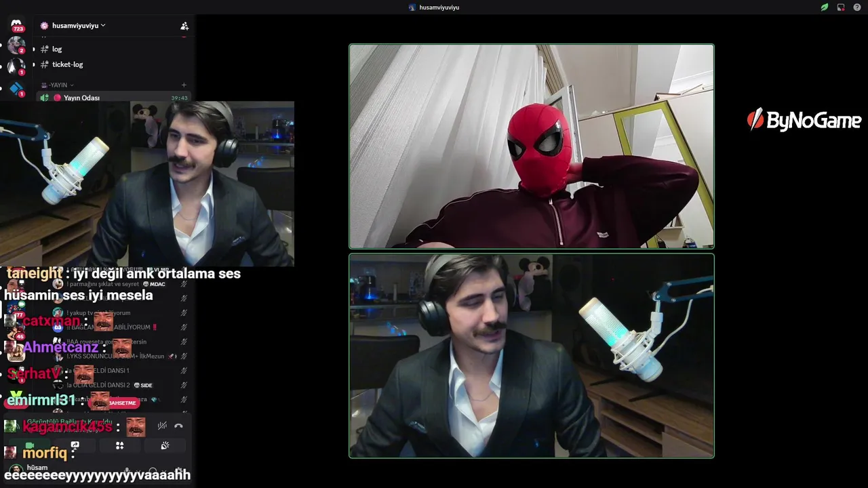
Task: Open the inbox icon in title bar
Action: tap(841, 7)
